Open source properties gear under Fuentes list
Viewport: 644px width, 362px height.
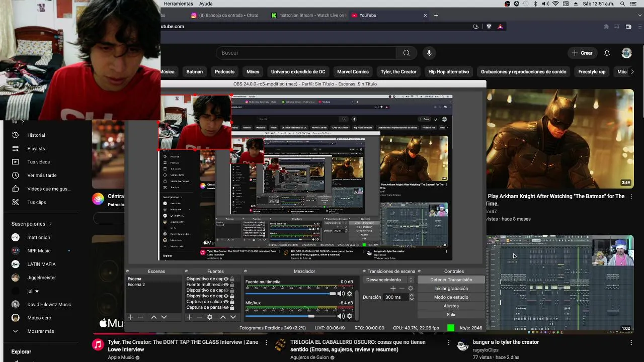coord(210,317)
